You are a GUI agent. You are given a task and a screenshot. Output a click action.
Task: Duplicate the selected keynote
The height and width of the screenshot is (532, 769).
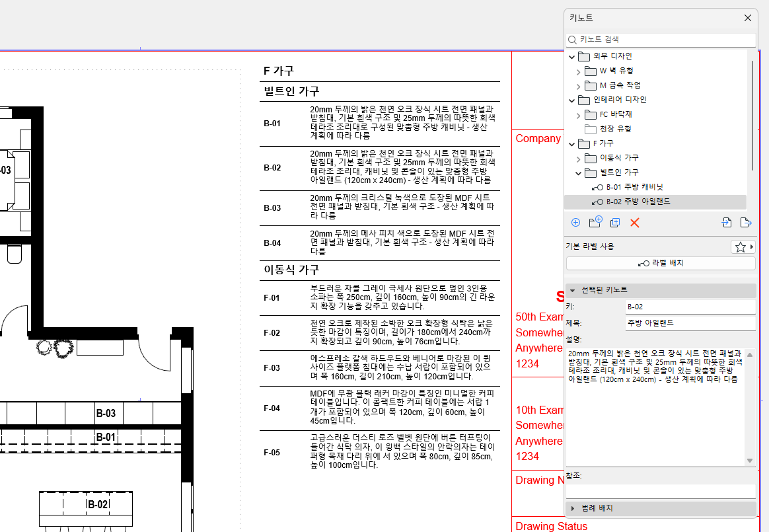point(615,223)
